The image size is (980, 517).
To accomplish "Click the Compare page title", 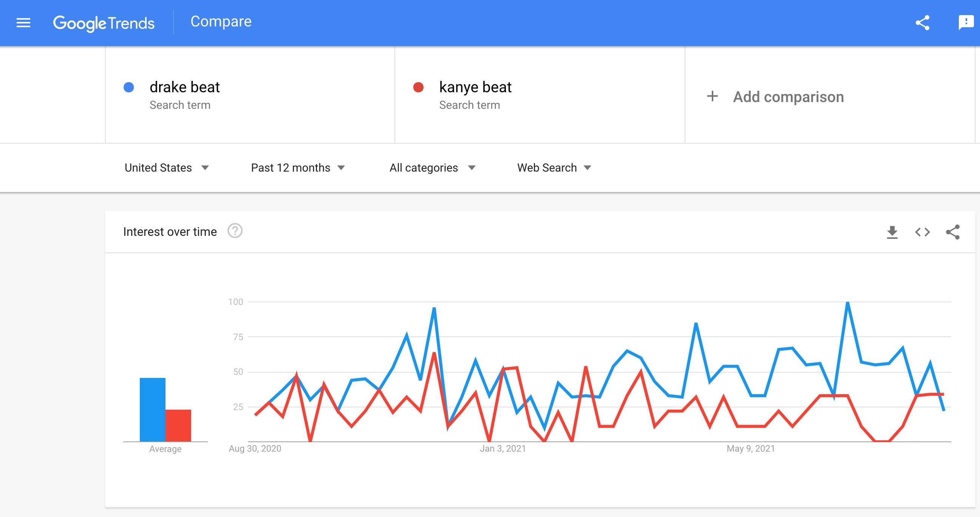I will [221, 22].
